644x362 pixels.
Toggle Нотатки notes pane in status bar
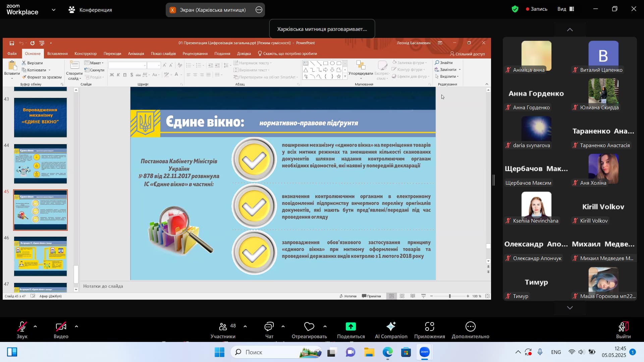[348, 296]
